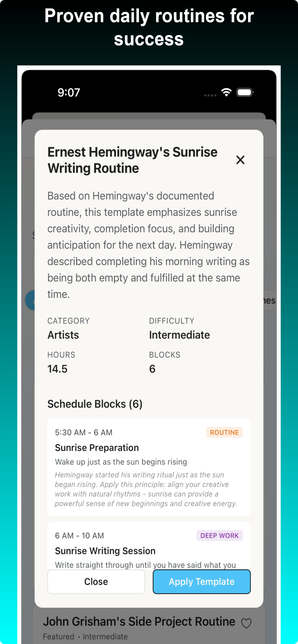Tap the 14.5 hours value
This screenshot has height=644, width=298.
(x=57, y=369)
